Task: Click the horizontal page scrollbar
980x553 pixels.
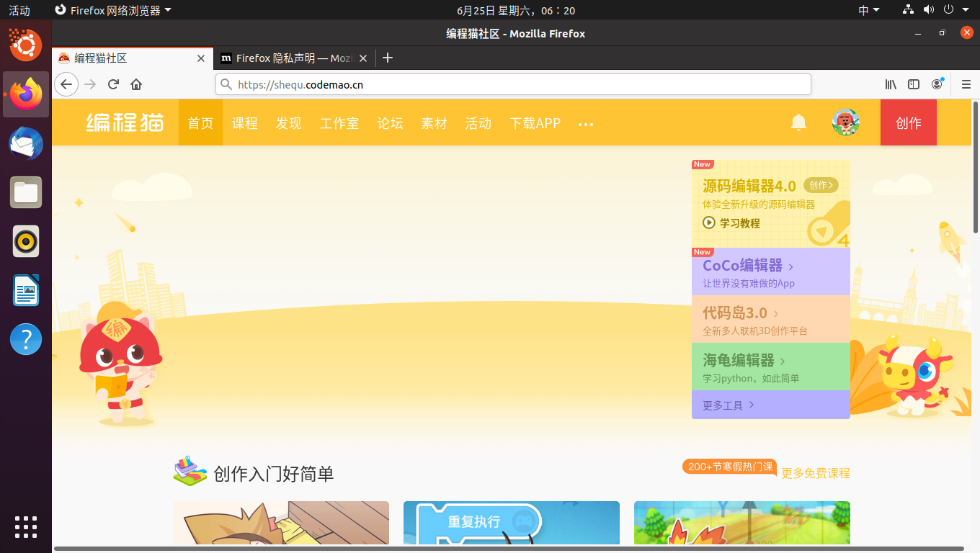Action: click(x=509, y=549)
